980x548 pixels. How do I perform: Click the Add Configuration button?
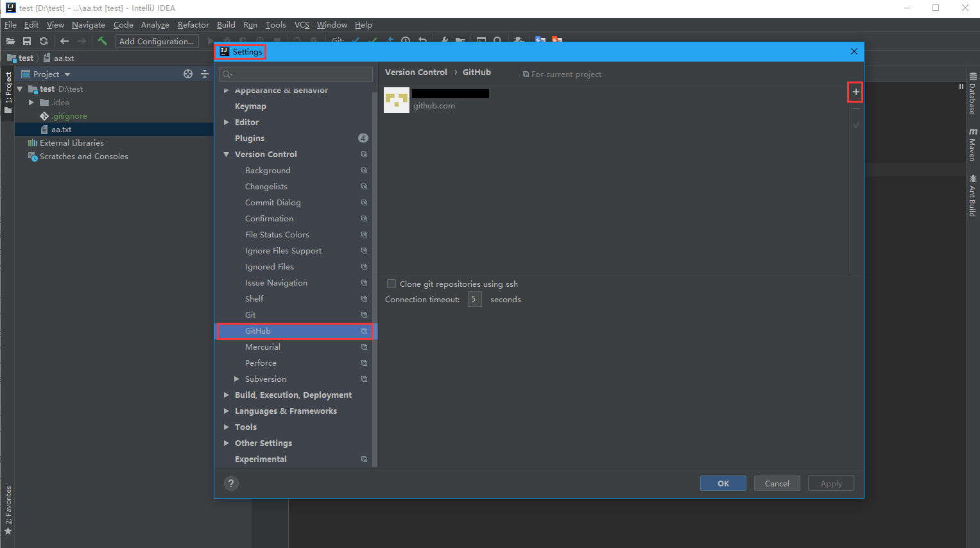pos(157,40)
